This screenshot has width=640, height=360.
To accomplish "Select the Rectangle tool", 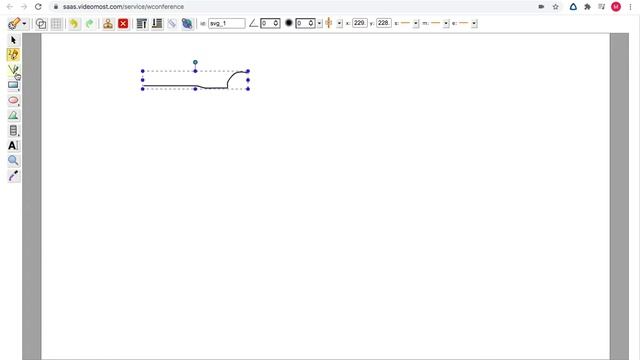I will 13,85.
